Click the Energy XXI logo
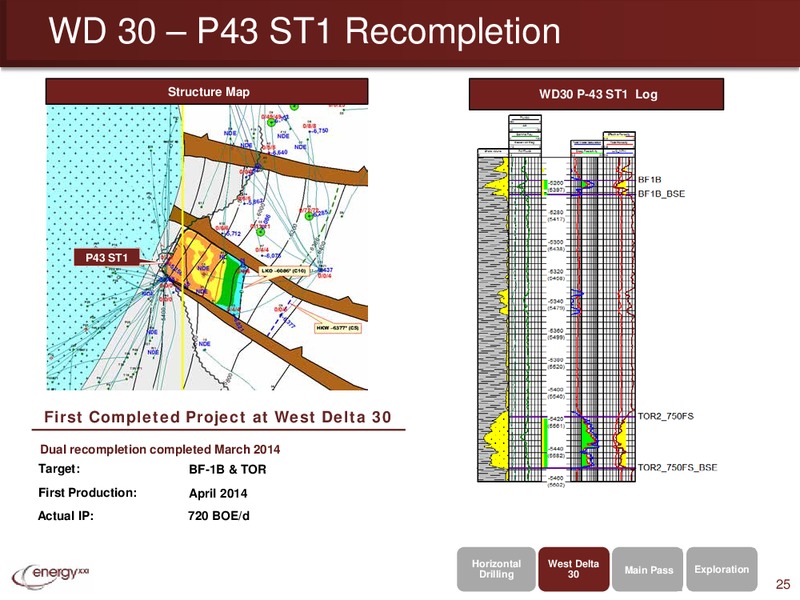 (51, 576)
